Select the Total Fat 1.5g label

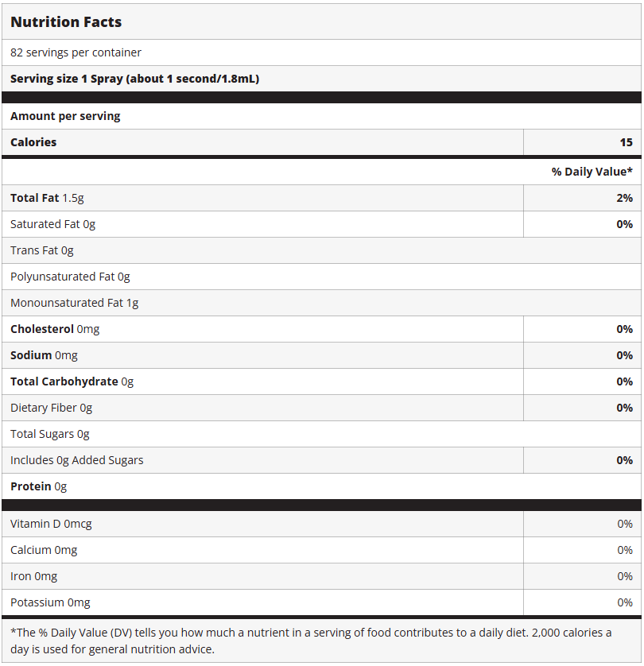pyautogui.click(x=47, y=198)
